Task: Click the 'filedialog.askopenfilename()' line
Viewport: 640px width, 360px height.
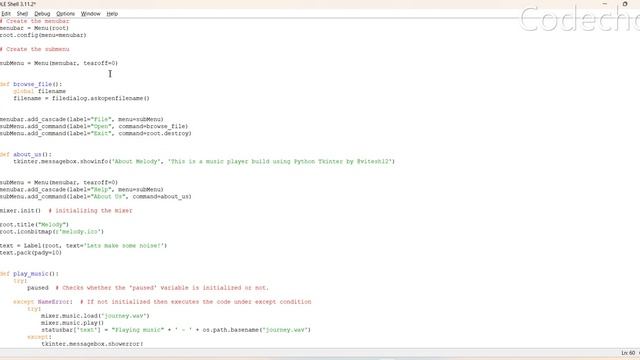Action: click(x=81, y=98)
